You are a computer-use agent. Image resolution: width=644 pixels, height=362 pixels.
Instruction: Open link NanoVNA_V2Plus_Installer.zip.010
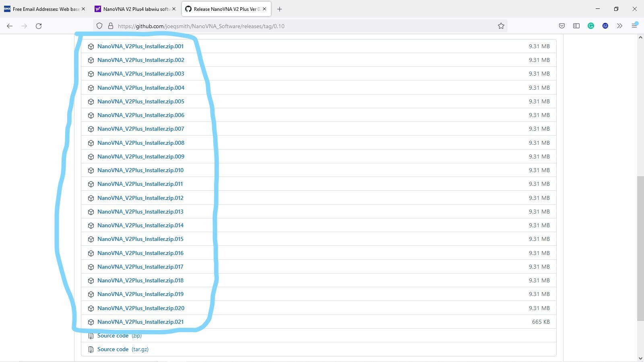[140, 170]
